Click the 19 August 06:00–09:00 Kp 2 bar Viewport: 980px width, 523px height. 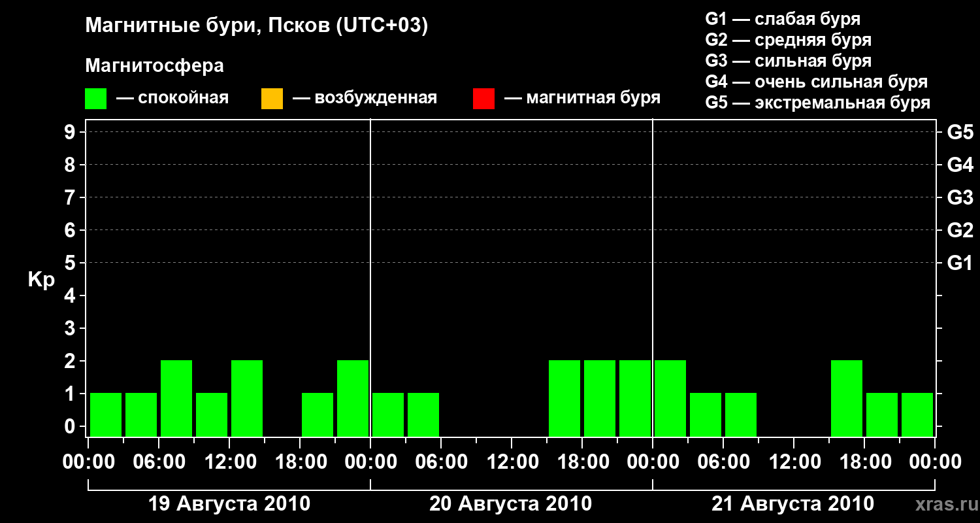176,398
